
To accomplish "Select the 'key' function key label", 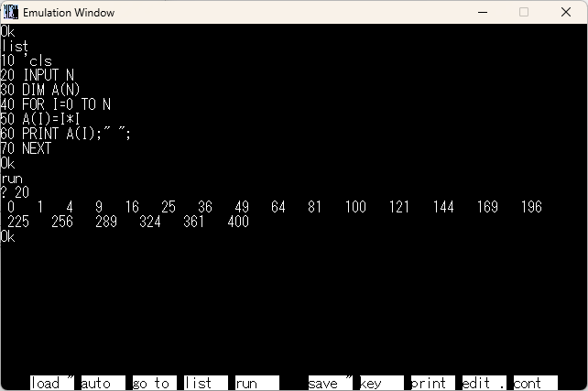I will 380,383.
